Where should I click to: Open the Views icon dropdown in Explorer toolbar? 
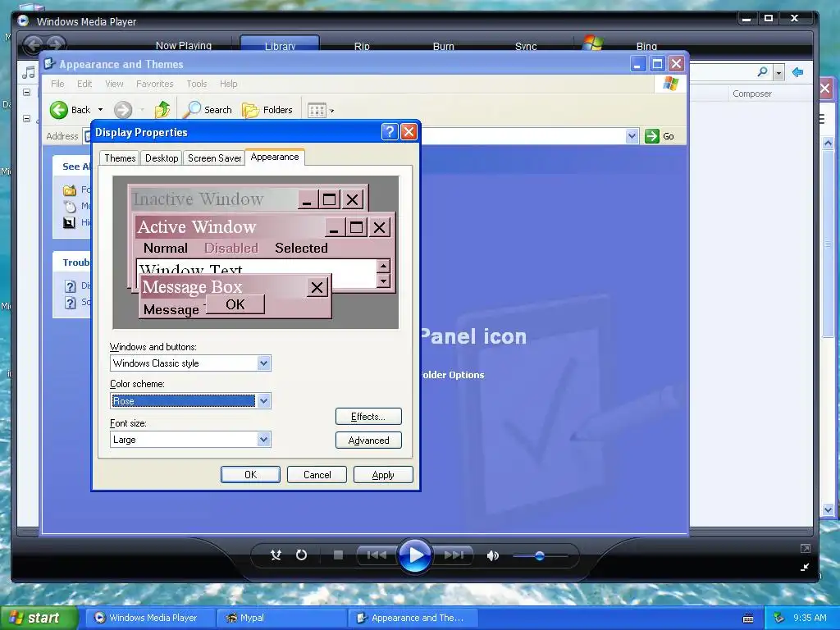click(x=321, y=111)
